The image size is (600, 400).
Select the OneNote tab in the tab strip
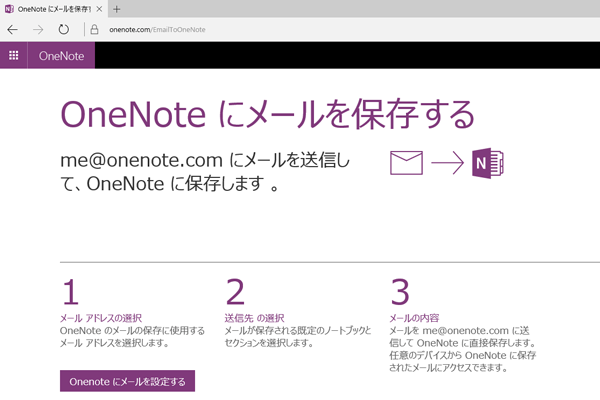pyautogui.click(x=54, y=9)
